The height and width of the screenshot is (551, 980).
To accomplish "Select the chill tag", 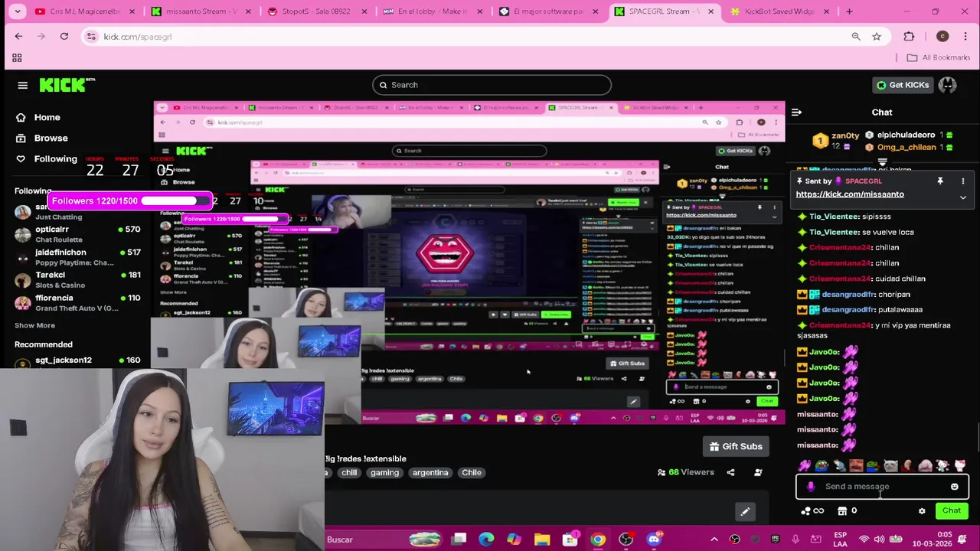I will pos(349,473).
